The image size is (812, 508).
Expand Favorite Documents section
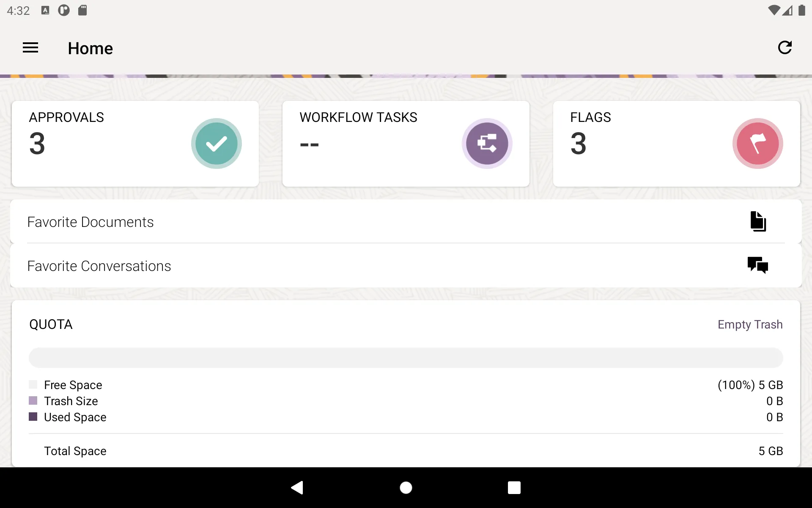click(406, 221)
